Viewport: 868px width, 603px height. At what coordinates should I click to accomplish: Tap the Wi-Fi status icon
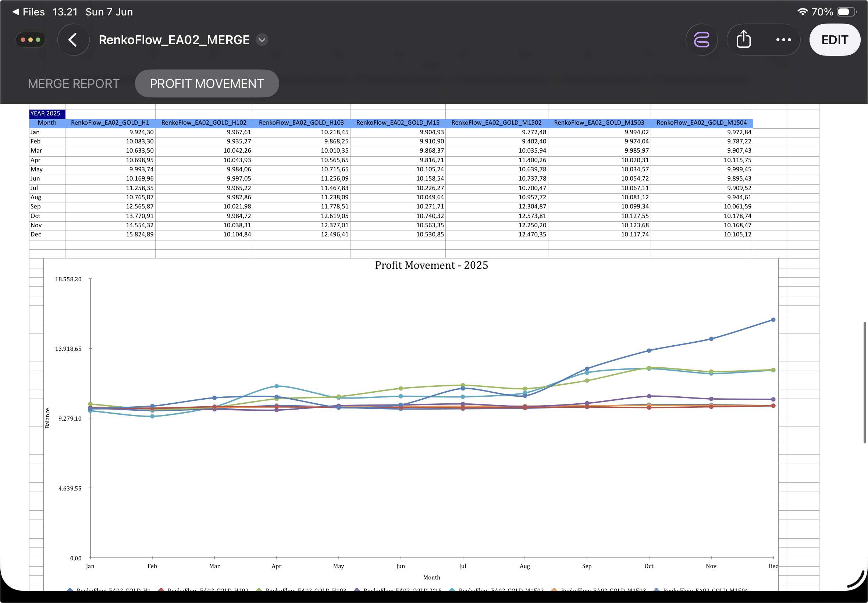pyautogui.click(x=802, y=12)
